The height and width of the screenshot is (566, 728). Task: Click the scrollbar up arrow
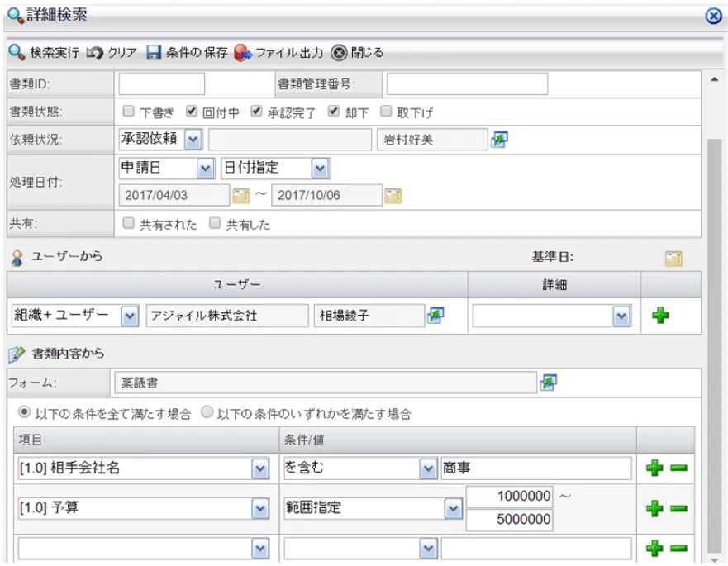tap(715, 79)
